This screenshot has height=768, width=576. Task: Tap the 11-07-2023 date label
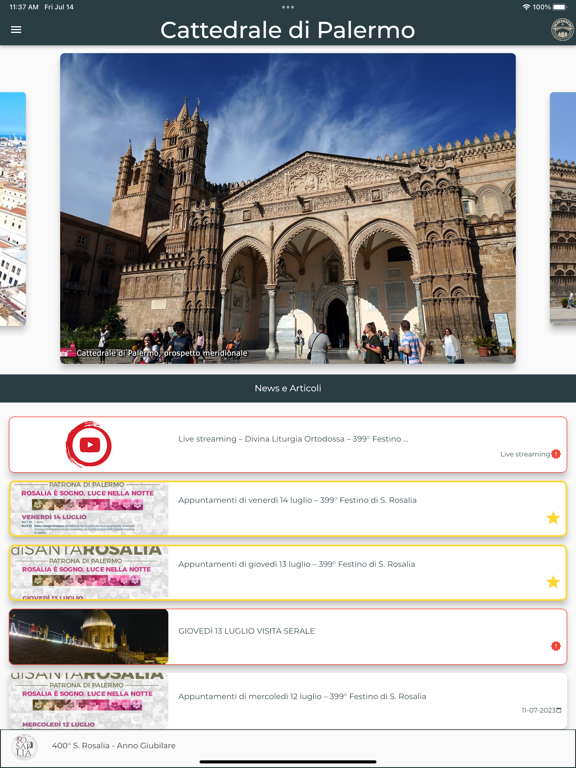538,710
